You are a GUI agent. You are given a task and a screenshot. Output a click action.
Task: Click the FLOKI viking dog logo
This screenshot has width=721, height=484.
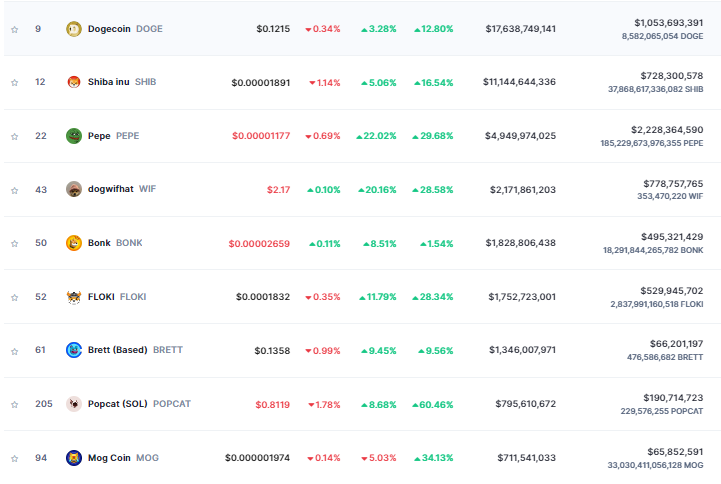coord(74,297)
